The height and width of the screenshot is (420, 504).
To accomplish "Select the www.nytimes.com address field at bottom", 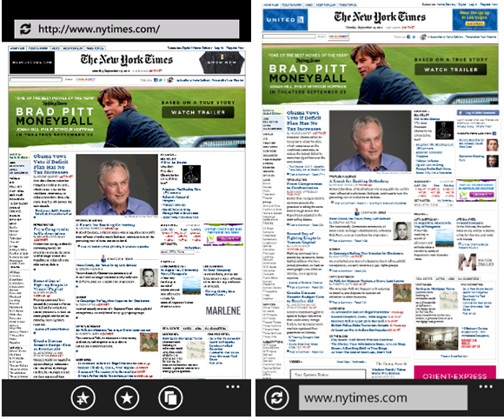I will pyautogui.click(x=382, y=397).
